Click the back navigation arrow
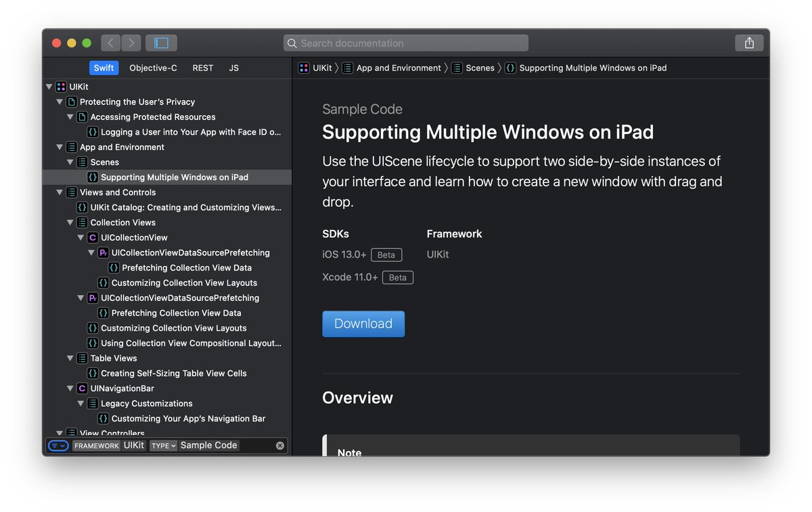 click(x=110, y=42)
